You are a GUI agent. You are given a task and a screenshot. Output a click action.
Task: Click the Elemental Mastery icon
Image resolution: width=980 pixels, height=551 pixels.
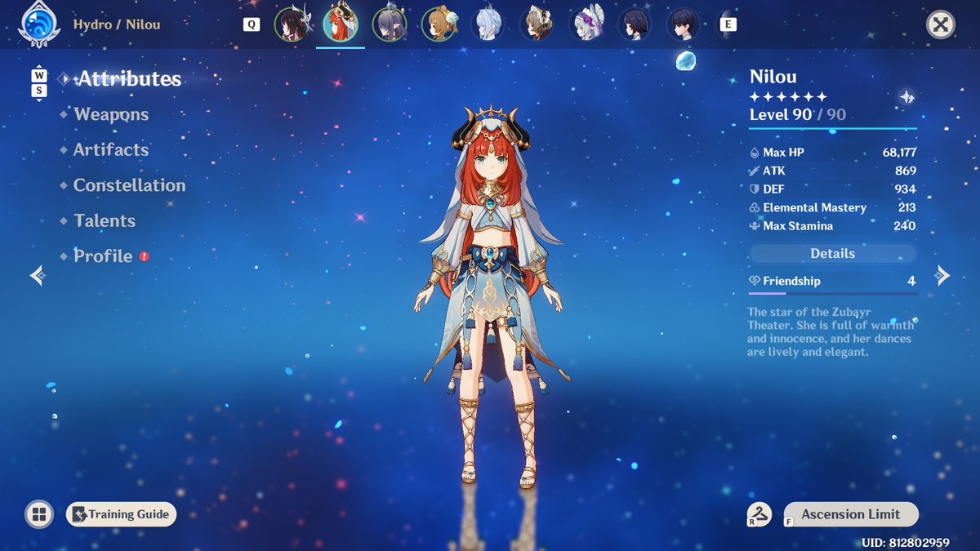tap(754, 207)
